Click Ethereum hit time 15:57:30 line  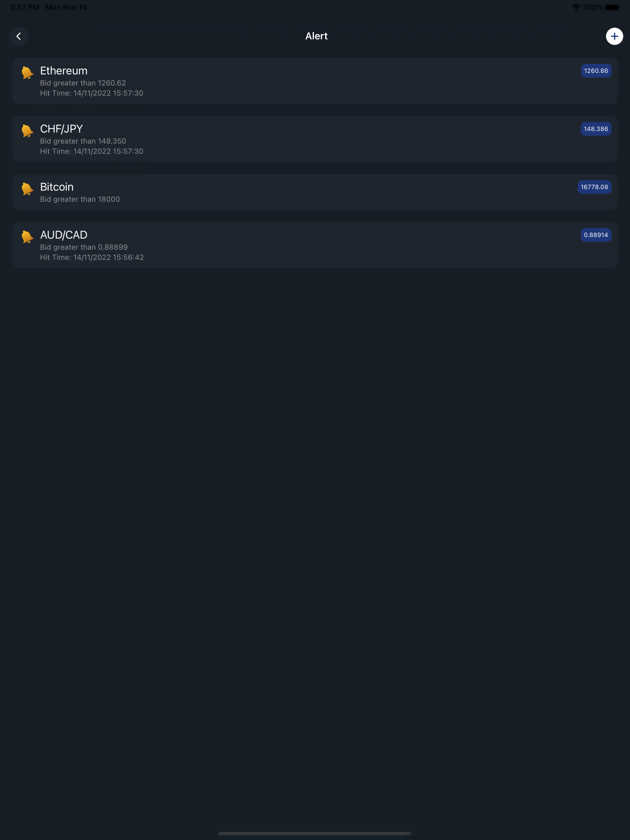click(x=92, y=93)
